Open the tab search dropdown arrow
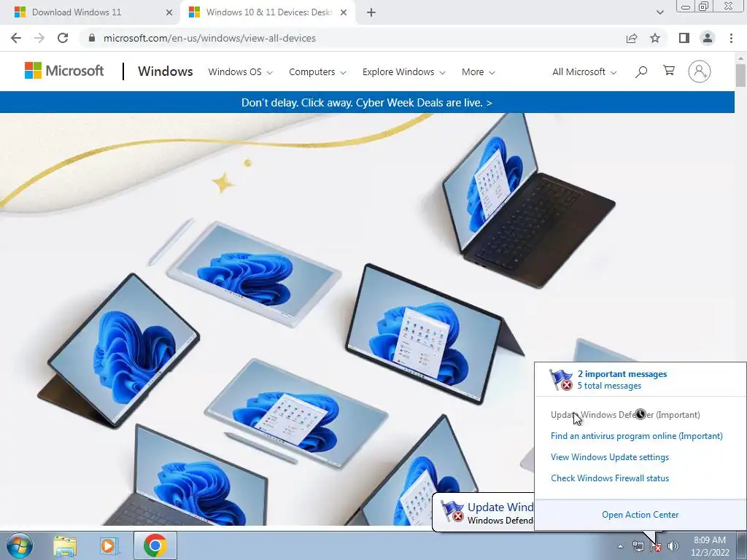 [659, 12]
